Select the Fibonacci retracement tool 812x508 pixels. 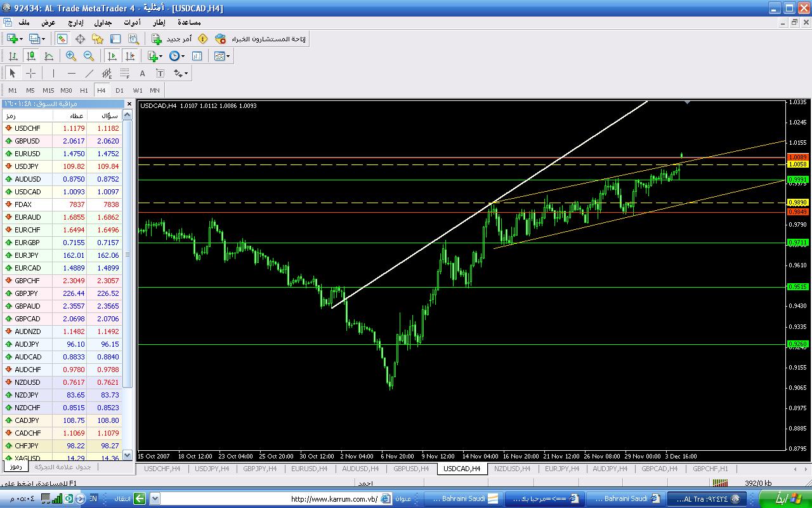[125, 73]
